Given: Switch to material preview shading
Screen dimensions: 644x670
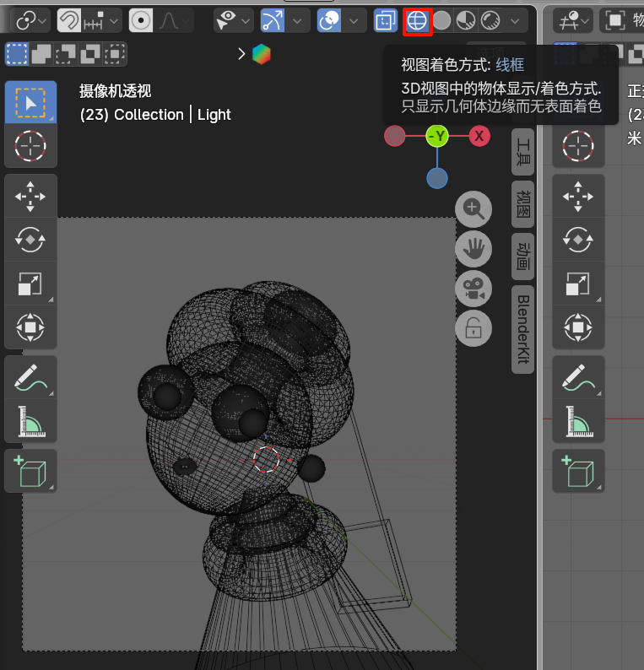Looking at the screenshot, I should click(x=465, y=21).
